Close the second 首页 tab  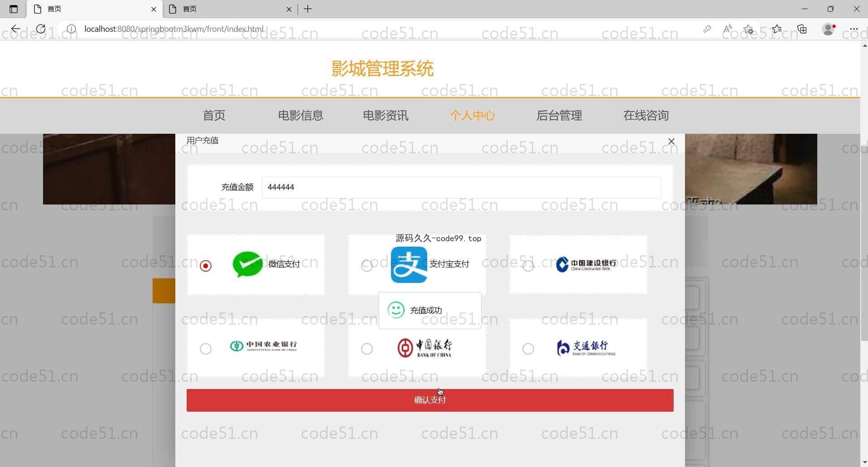click(x=289, y=9)
